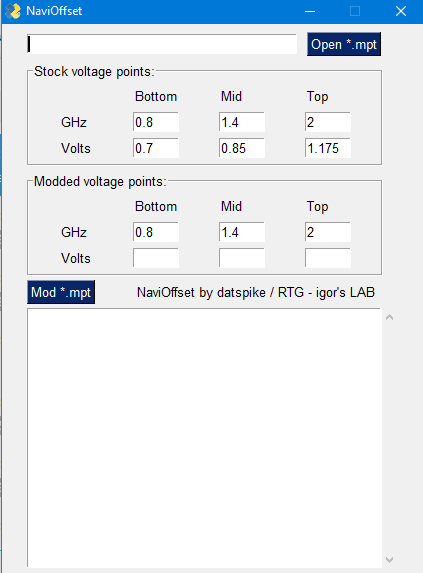Viewport: 423px width, 573px height.
Task: Click the output log text area
Action: 204,438
